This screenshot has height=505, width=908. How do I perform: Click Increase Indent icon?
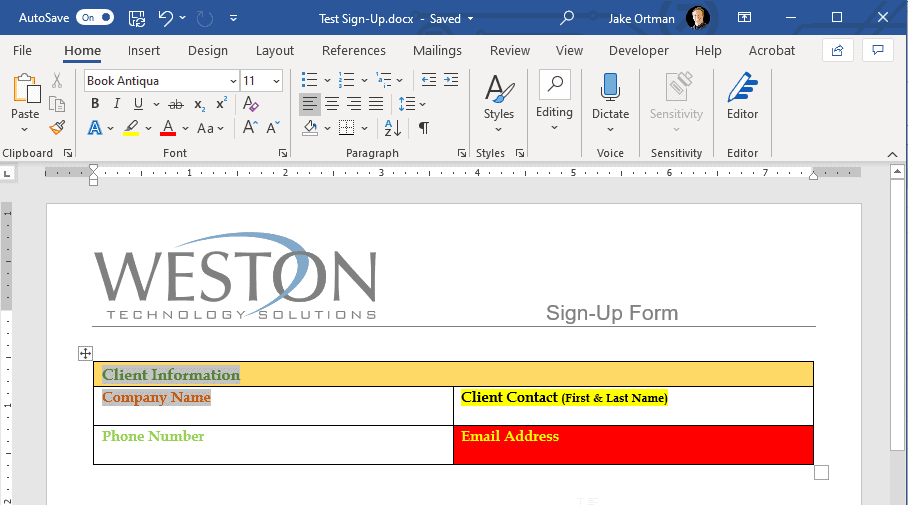pos(451,80)
